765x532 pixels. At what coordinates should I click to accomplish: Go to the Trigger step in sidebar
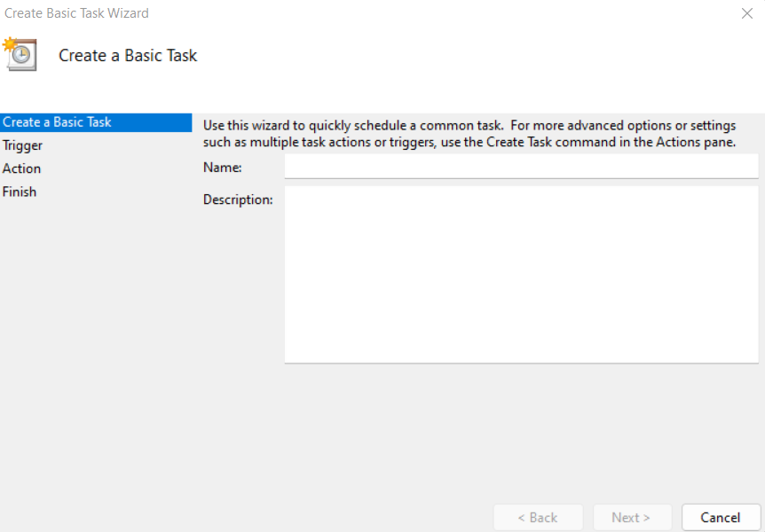click(x=23, y=145)
